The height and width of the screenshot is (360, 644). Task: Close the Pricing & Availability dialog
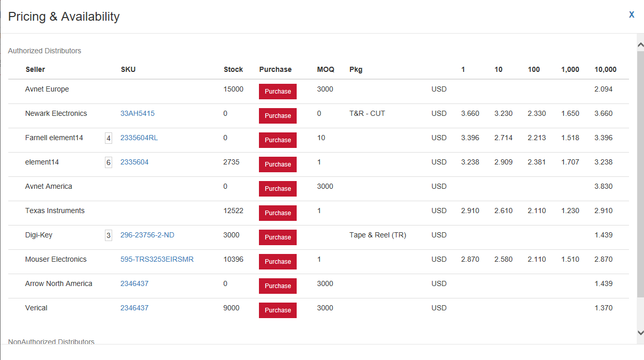click(632, 15)
